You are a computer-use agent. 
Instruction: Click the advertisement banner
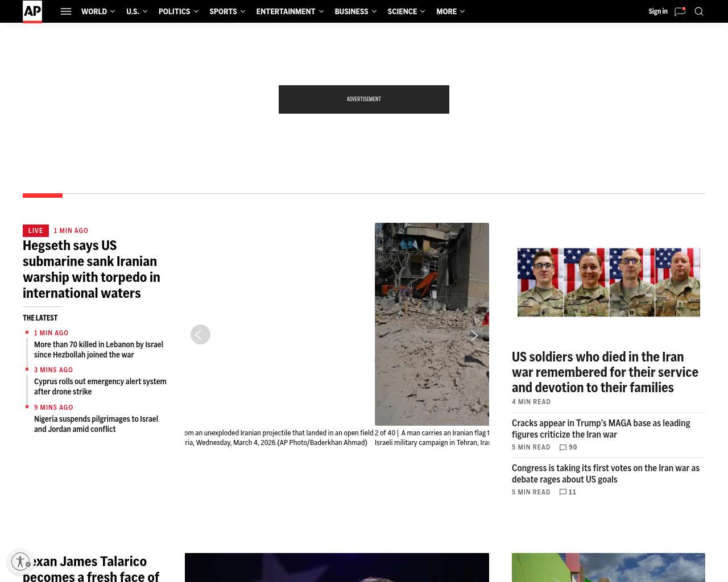point(364,99)
